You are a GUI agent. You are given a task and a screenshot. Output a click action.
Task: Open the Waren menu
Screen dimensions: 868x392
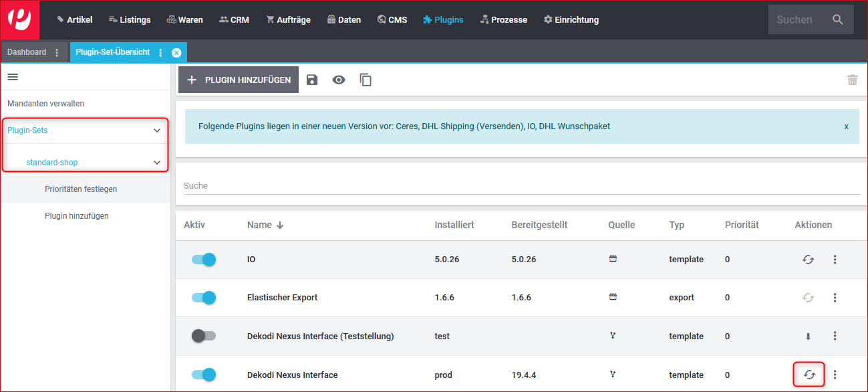point(184,20)
